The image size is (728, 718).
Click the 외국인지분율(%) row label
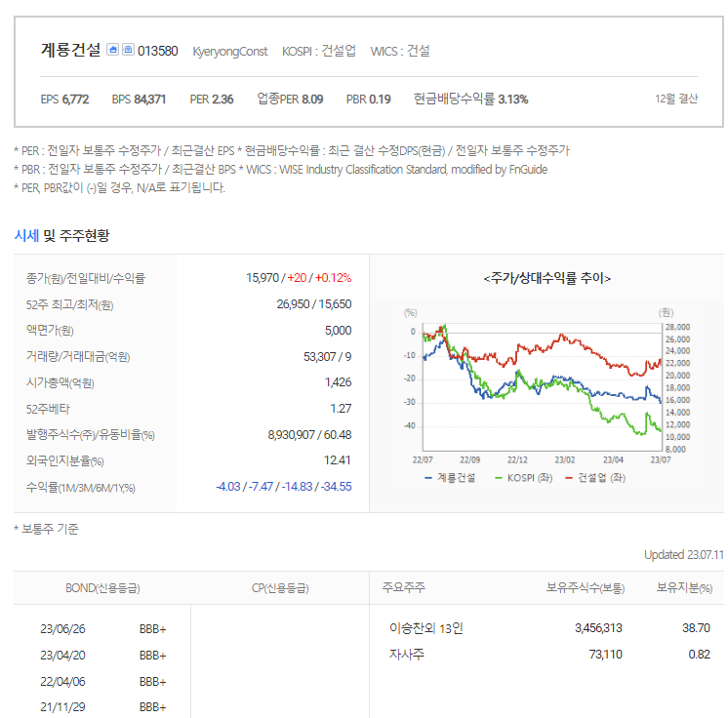pos(65,460)
